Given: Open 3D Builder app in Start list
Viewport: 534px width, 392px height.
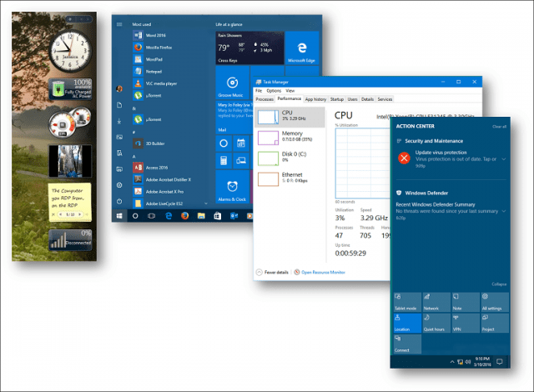Looking at the screenshot, I should 149,143.
